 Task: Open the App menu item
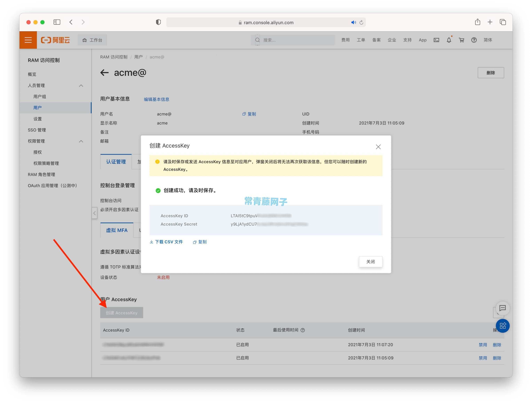click(423, 40)
